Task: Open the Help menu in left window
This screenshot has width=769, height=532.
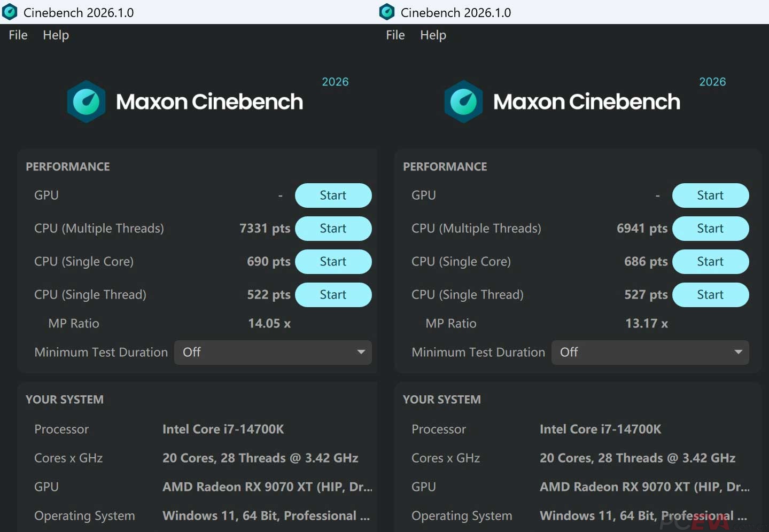Action: pos(56,35)
